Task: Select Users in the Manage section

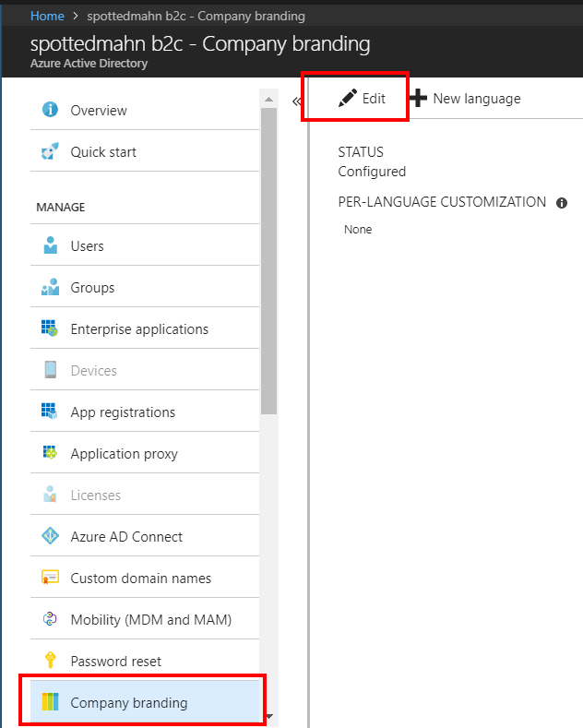Action: (x=145, y=245)
